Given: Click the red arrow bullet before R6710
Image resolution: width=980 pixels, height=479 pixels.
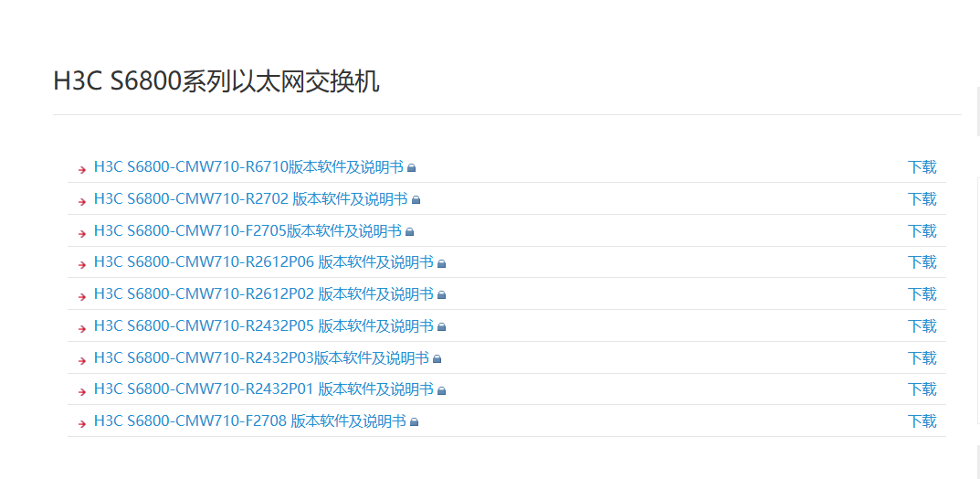Looking at the screenshot, I should pyautogui.click(x=82, y=170).
